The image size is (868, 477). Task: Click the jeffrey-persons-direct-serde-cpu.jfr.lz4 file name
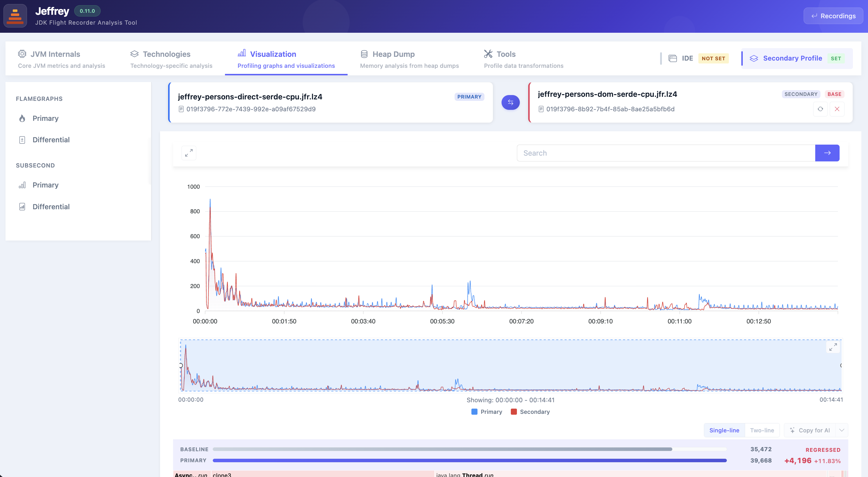250,97
